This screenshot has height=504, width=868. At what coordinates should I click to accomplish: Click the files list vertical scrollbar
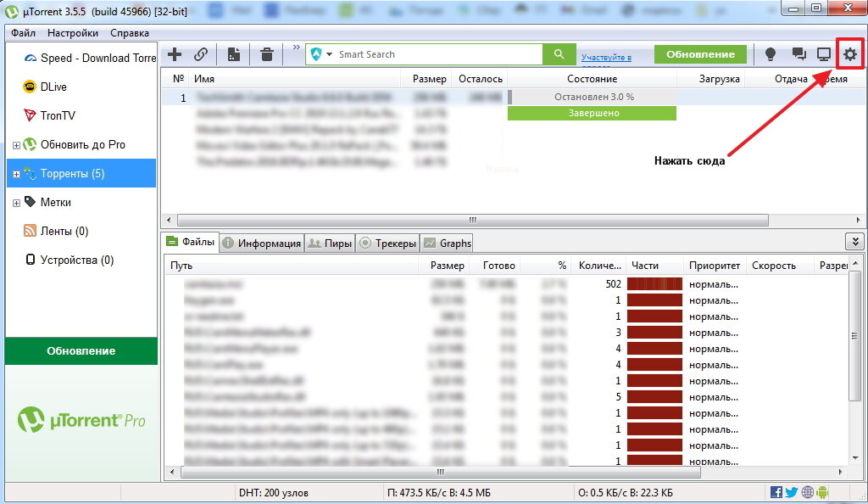click(855, 337)
